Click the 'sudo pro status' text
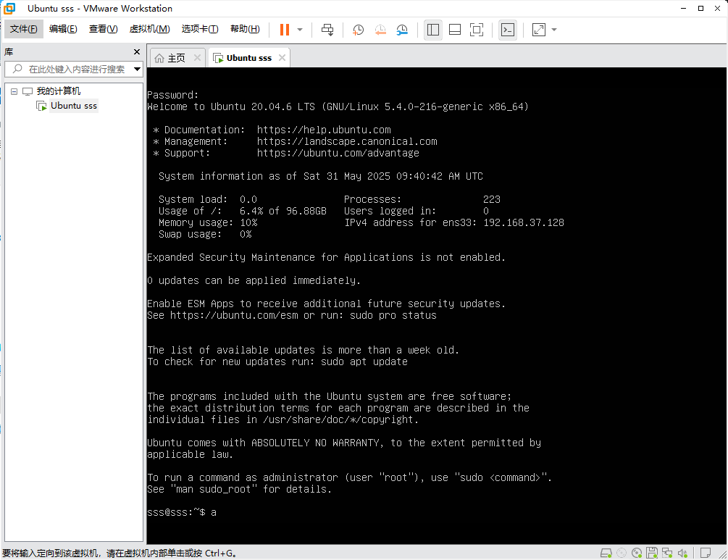This screenshot has width=728, height=560. 393,315
